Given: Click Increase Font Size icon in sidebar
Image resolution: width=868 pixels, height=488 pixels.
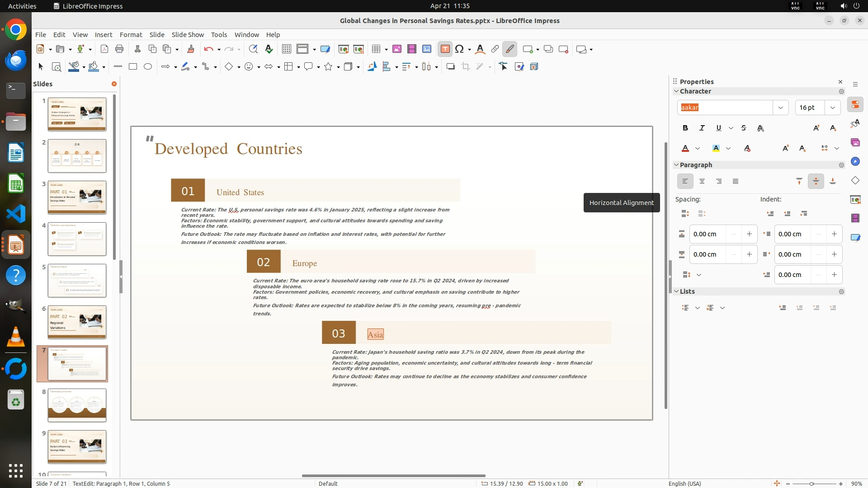Looking at the screenshot, I should point(816,128).
